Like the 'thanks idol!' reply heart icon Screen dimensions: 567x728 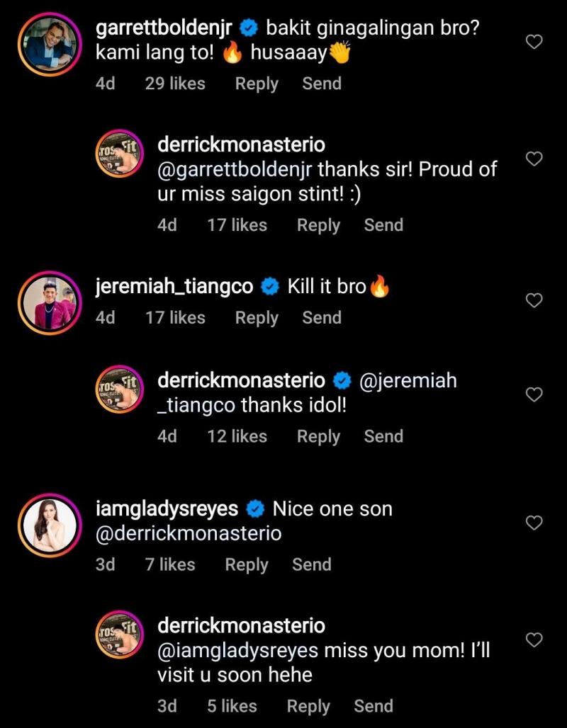click(x=535, y=394)
